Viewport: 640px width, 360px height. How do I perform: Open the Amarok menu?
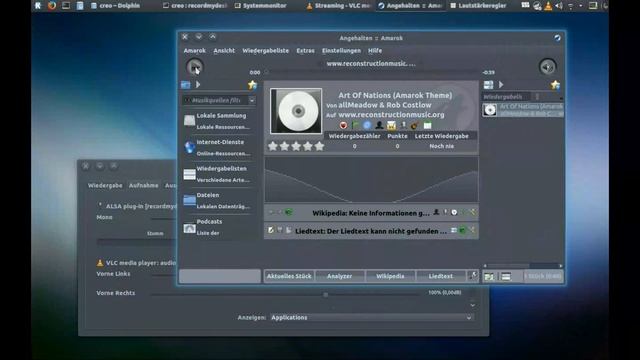[194, 51]
